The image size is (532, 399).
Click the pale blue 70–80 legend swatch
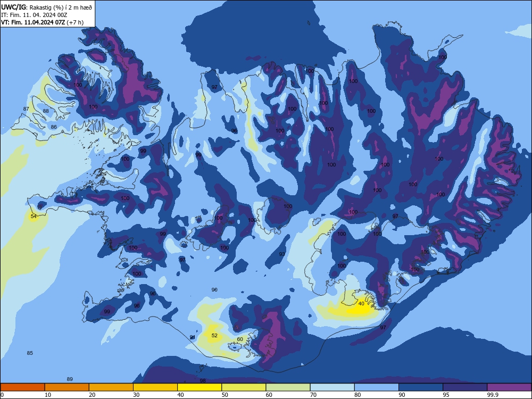[x=332, y=387]
